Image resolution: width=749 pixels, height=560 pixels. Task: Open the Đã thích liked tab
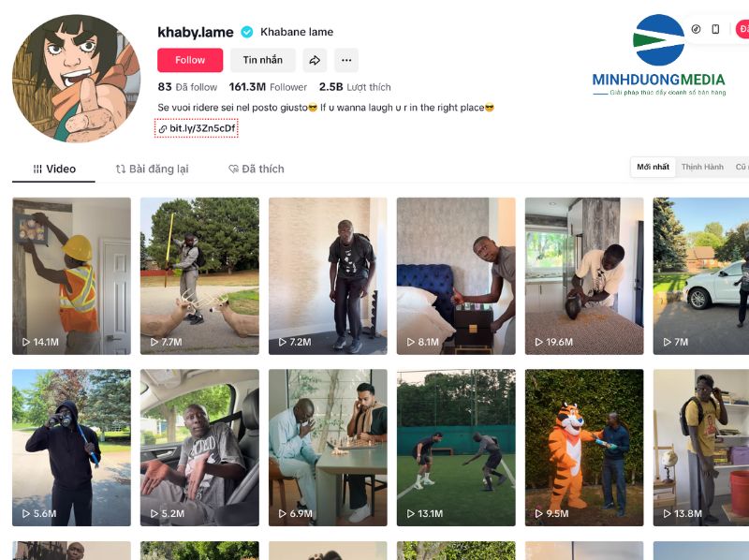(257, 169)
